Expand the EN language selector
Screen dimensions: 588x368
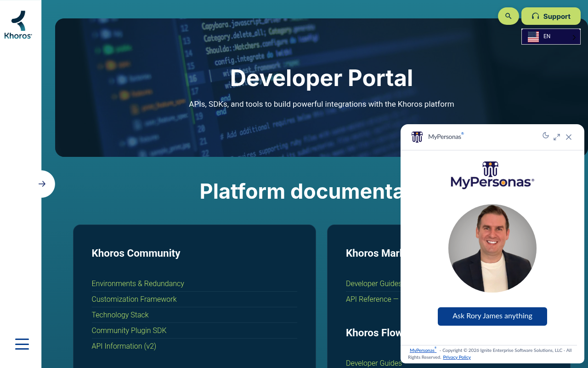click(551, 36)
